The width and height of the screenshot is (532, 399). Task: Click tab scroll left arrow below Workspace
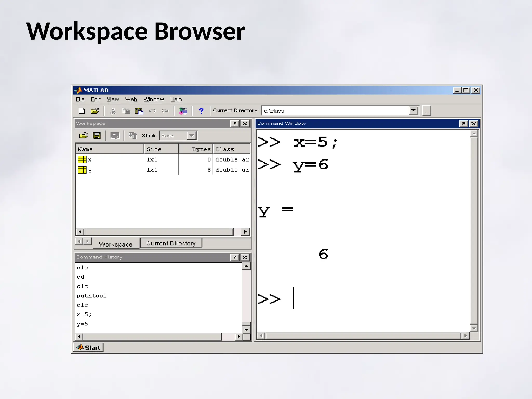pos(79,241)
